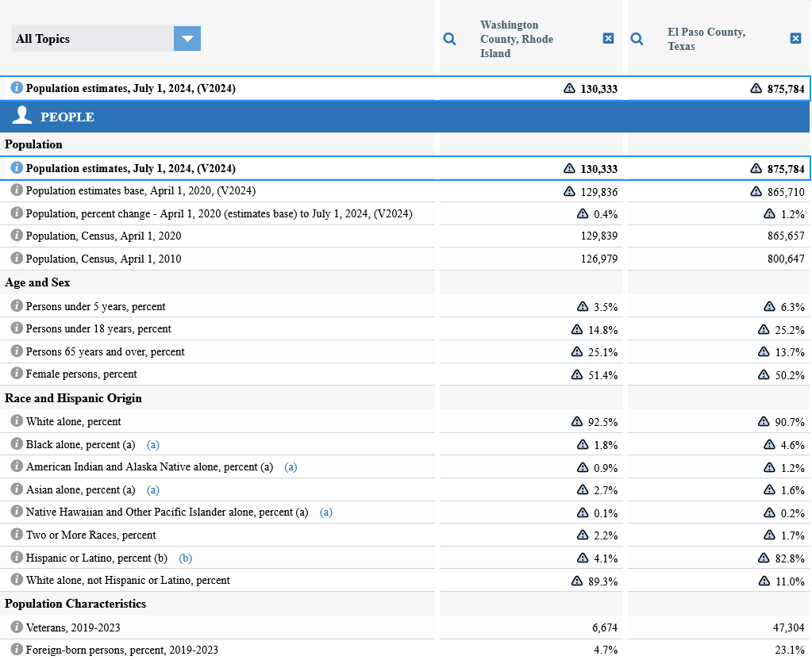Open footnote (b) link beside Hispanic or Latino
Viewport: 812px width, 660px height.
[x=186, y=558]
